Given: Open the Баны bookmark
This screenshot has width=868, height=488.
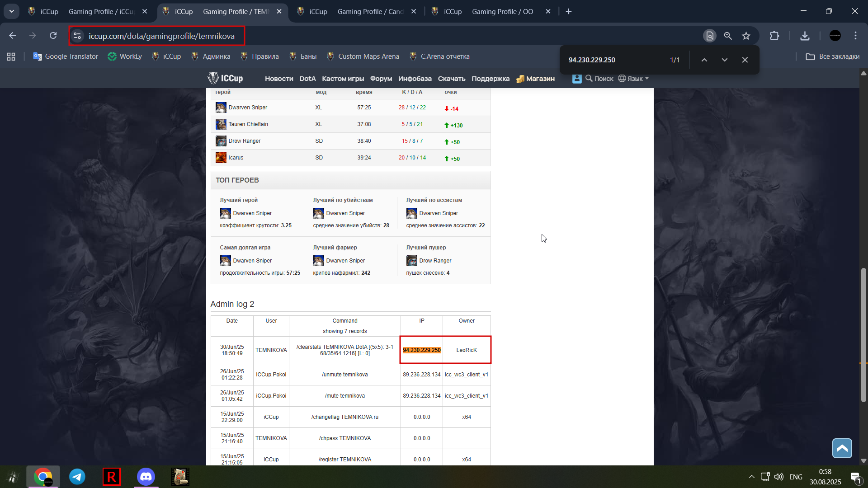Looking at the screenshot, I should click(x=303, y=56).
